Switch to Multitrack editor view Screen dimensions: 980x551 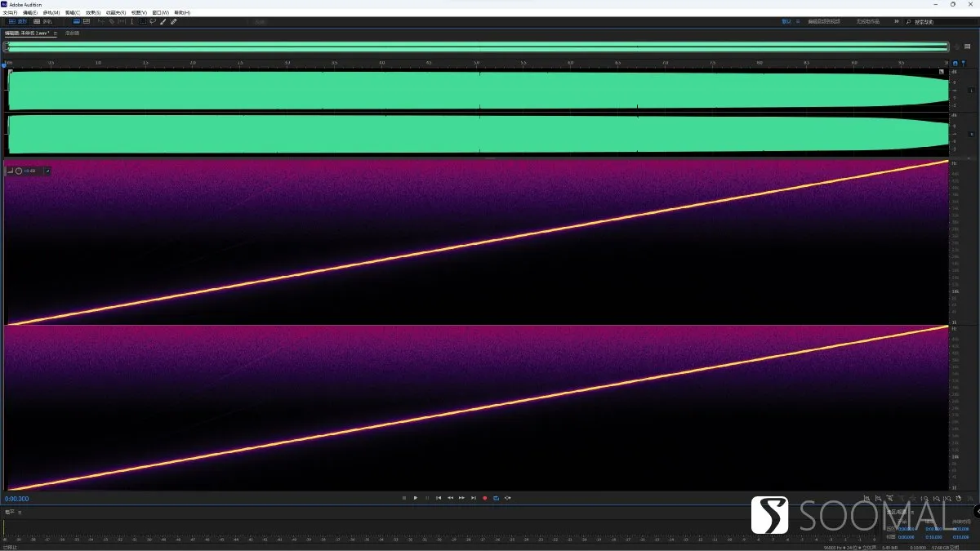coord(42,21)
